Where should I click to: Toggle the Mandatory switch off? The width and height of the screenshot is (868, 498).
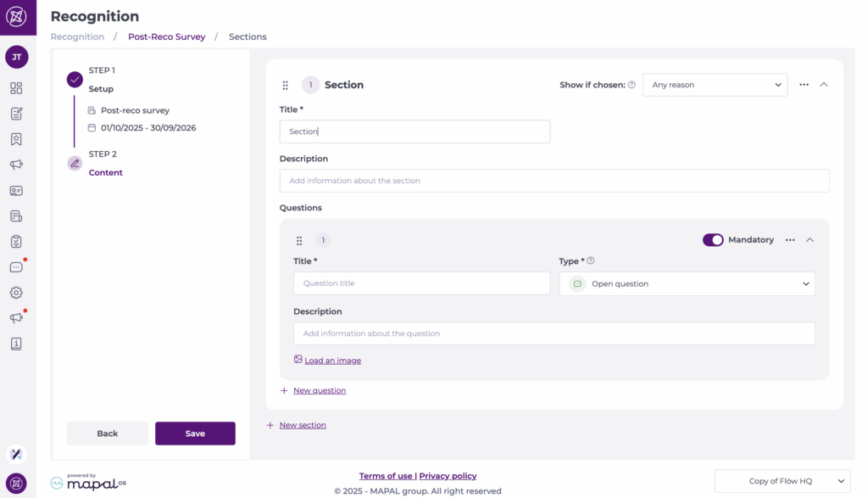tap(712, 240)
